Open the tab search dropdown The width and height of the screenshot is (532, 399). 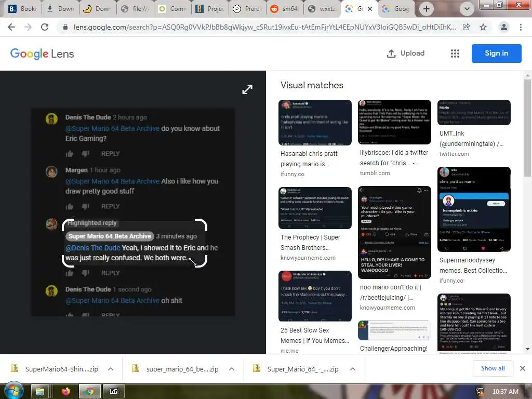tap(467, 9)
